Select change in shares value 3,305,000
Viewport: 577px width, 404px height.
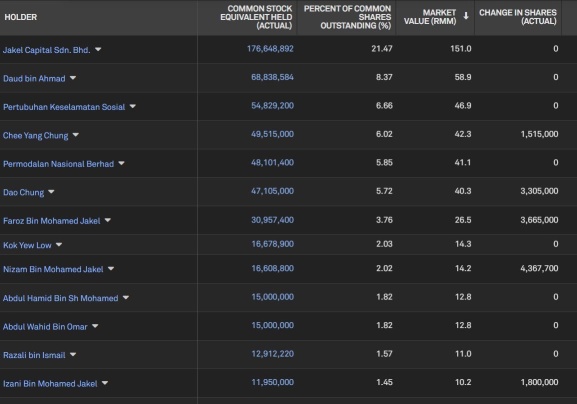pyautogui.click(x=539, y=191)
